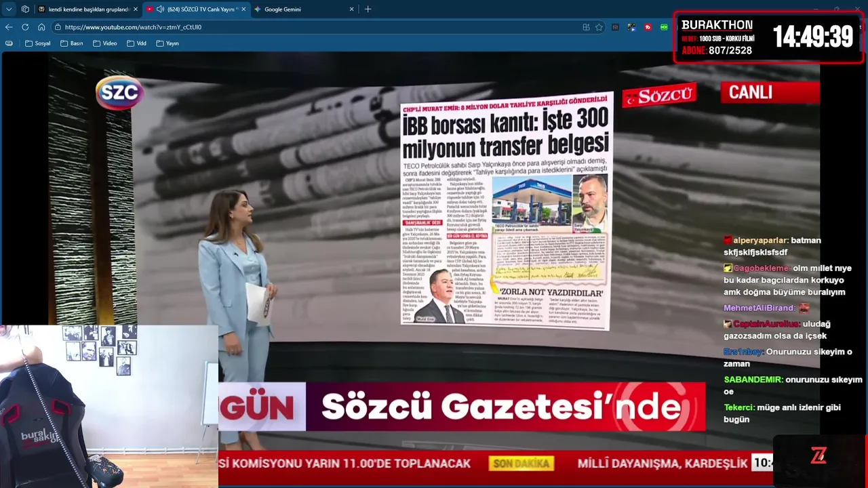Click chat username alperyaparlar
868x488 pixels.
760,241
